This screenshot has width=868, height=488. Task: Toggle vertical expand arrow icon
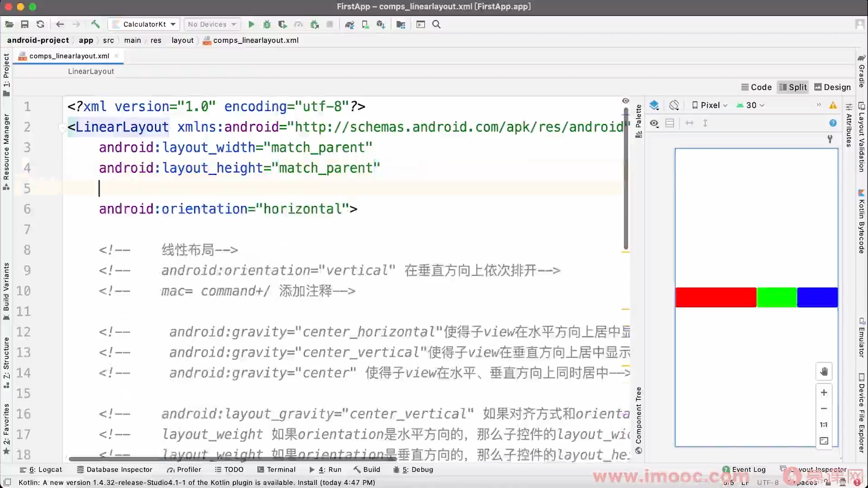coord(705,123)
